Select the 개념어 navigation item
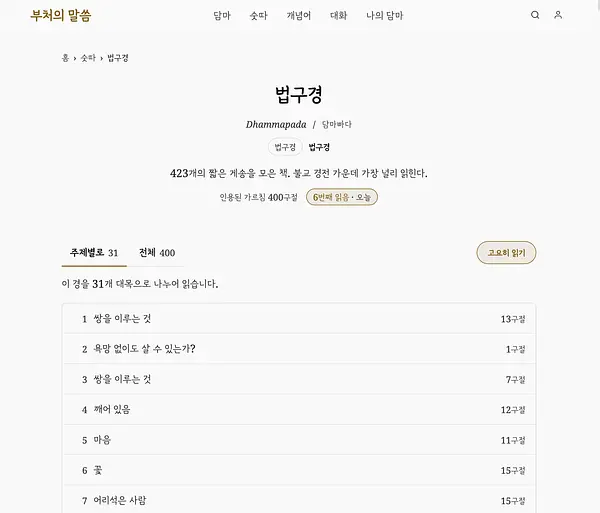Image resolution: width=600 pixels, height=513 pixels. (299, 16)
